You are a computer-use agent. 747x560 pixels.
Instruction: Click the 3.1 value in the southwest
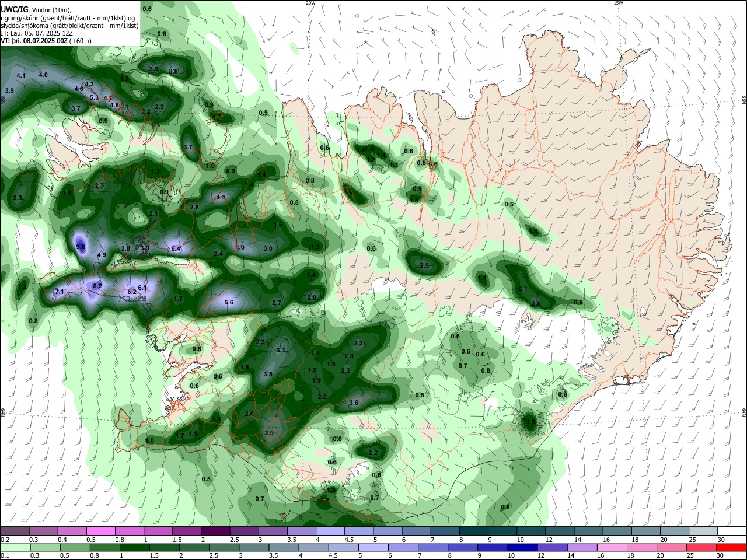(x=281, y=351)
